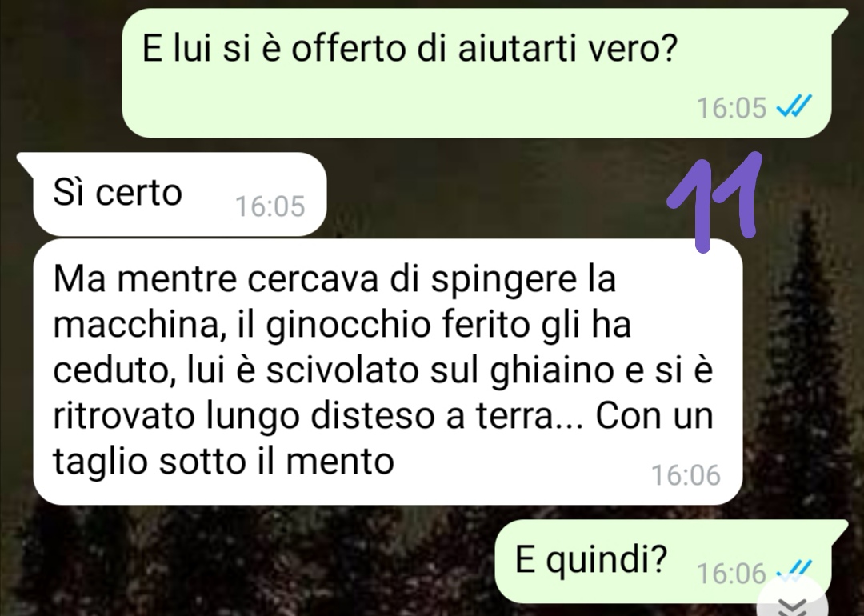The height and width of the screenshot is (616, 864).
Task: Select the long message starting "Ma mentre cercava"
Action: [x=387, y=372]
